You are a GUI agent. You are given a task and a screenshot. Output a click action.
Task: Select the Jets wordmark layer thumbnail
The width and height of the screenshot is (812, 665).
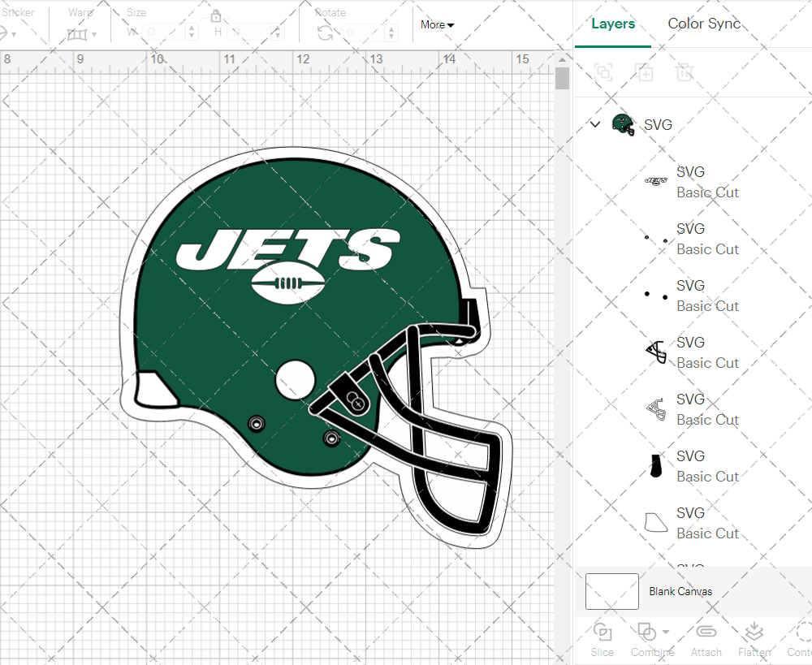655,181
